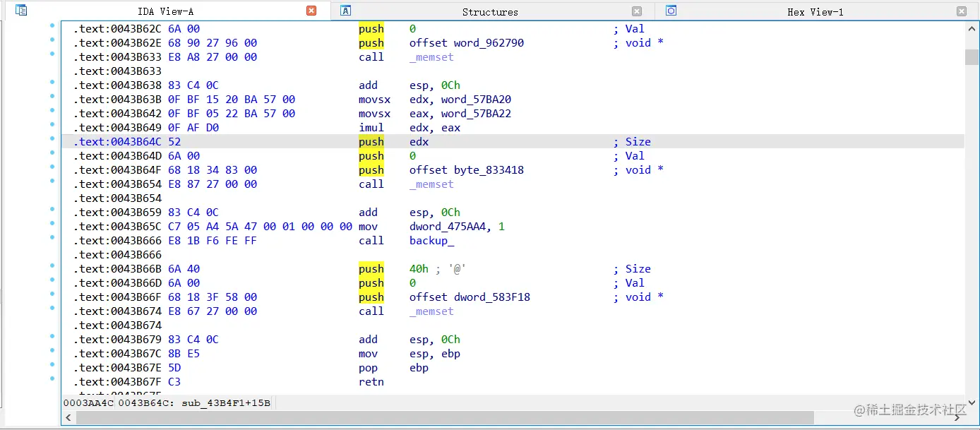Click address .text:0043B642
Viewport: 980px width, 430px height.
tap(118, 114)
